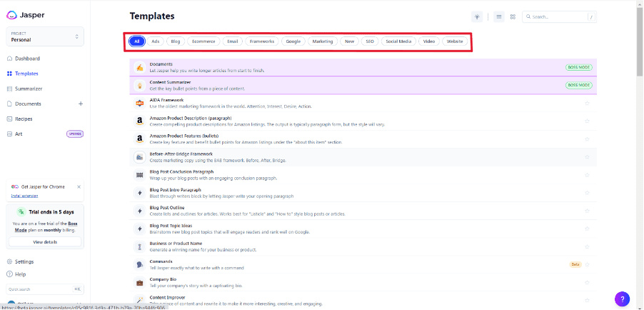Screen dimensions: 644x310
Task: Favorite the Commands template
Action: tap(587, 265)
